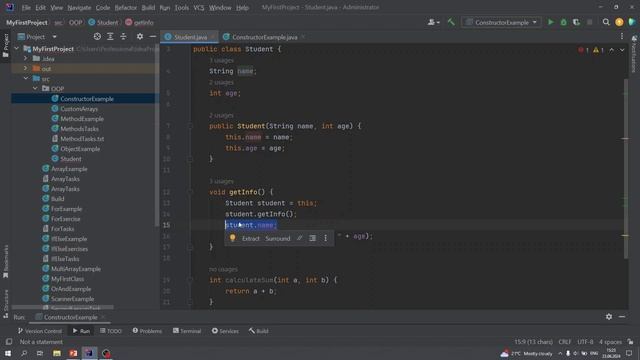Hide the Project tool window
The height and width of the screenshot is (360, 640).
[x=153, y=37]
